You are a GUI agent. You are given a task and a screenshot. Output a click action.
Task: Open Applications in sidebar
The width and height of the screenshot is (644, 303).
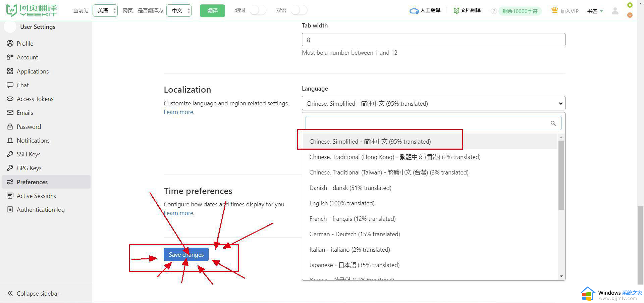(x=46, y=71)
